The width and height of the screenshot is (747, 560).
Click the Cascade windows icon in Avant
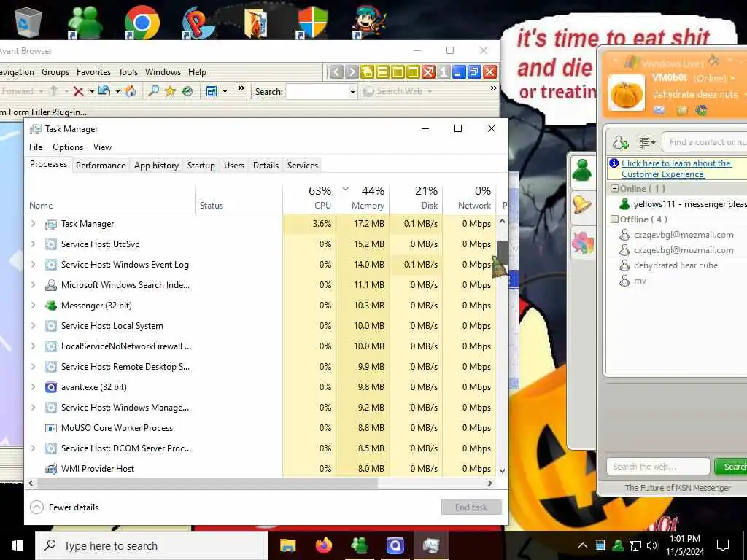(367, 72)
